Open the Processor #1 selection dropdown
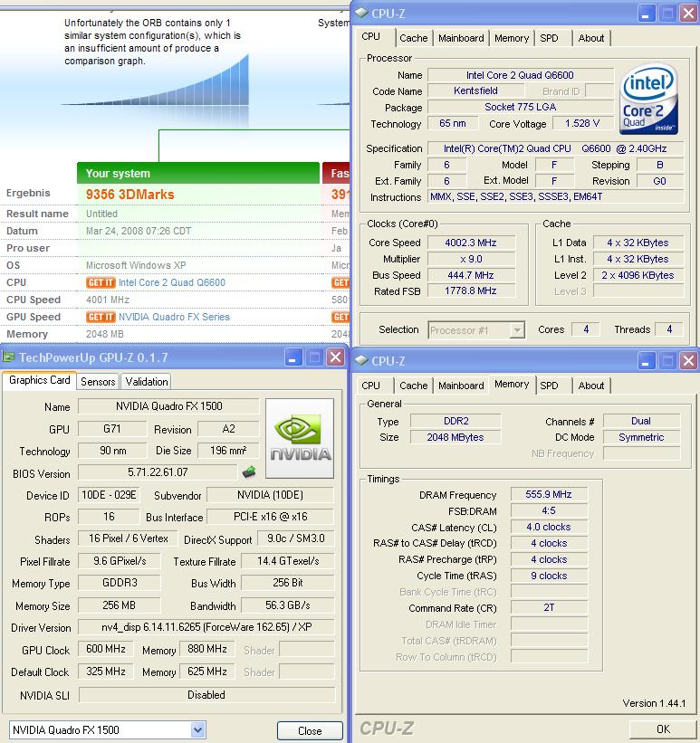This screenshot has height=743, width=700. click(x=517, y=329)
